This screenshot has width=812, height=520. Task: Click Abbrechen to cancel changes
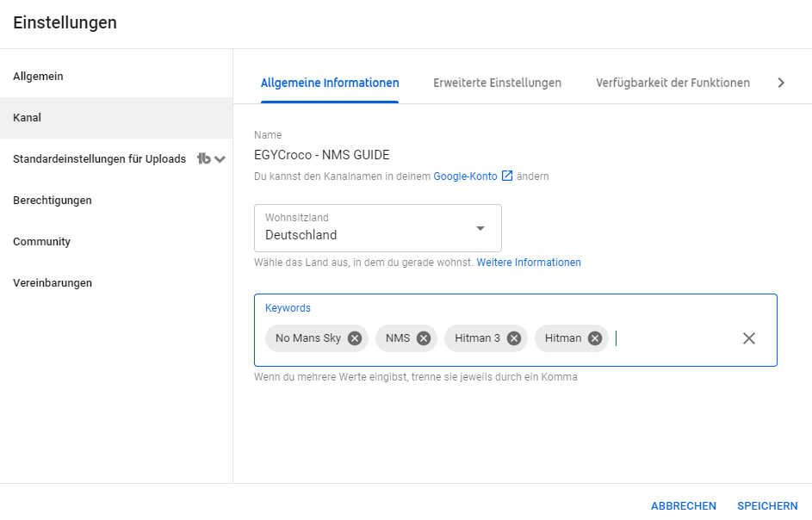pyautogui.click(x=683, y=506)
